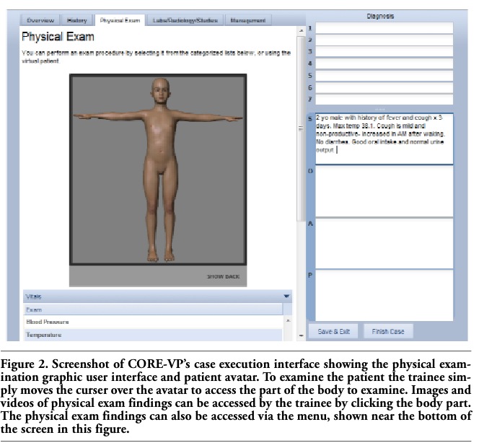Click the Objective (O) notes text box
This screenshot has width=479, height=448.
[x=384, y=191]
